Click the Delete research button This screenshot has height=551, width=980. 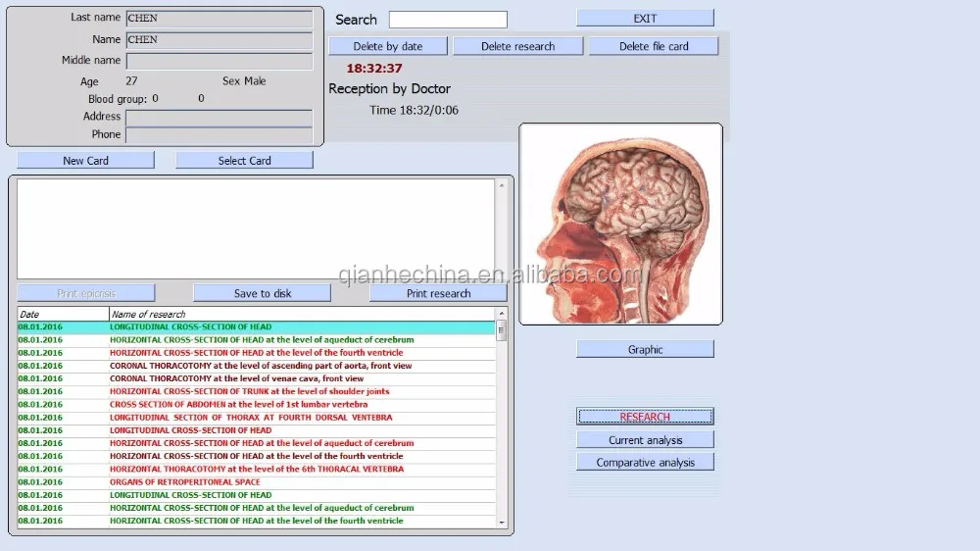(x=517, y=46)
